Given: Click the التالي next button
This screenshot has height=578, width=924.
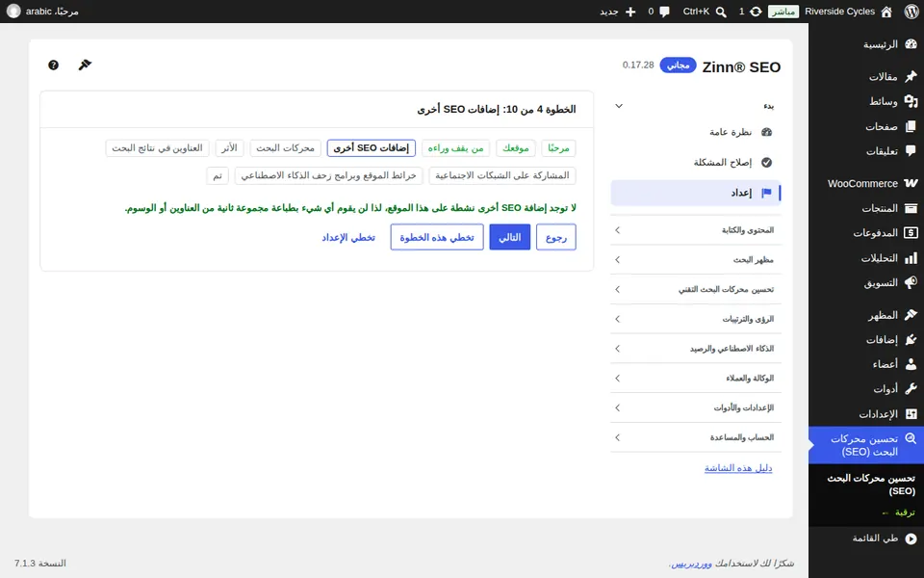Looking at the screenshot, I should pyautogui.click(x=510, y=237).
